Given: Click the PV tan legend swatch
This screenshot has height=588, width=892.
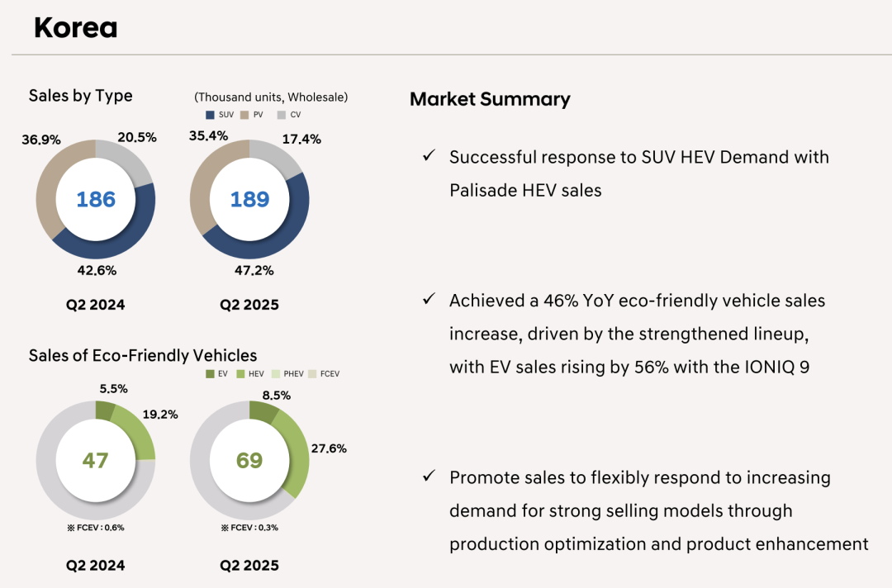Looking at the screenshot, I should [x=246, y=115].
